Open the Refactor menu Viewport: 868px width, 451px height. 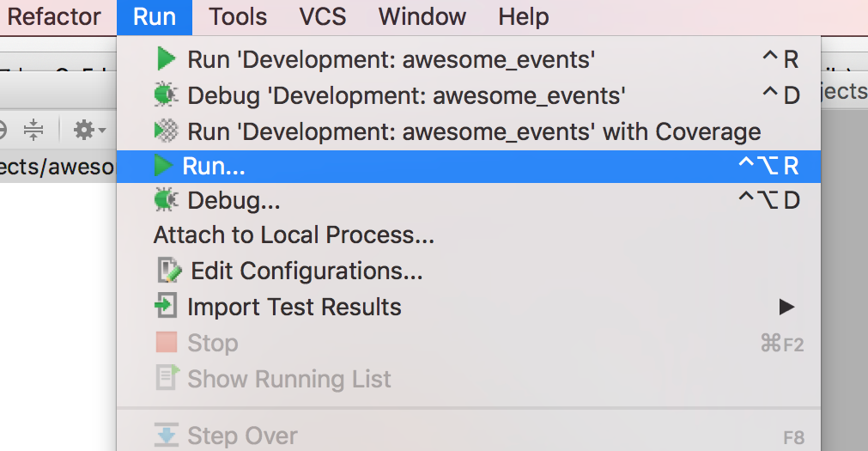click(54, 16)
